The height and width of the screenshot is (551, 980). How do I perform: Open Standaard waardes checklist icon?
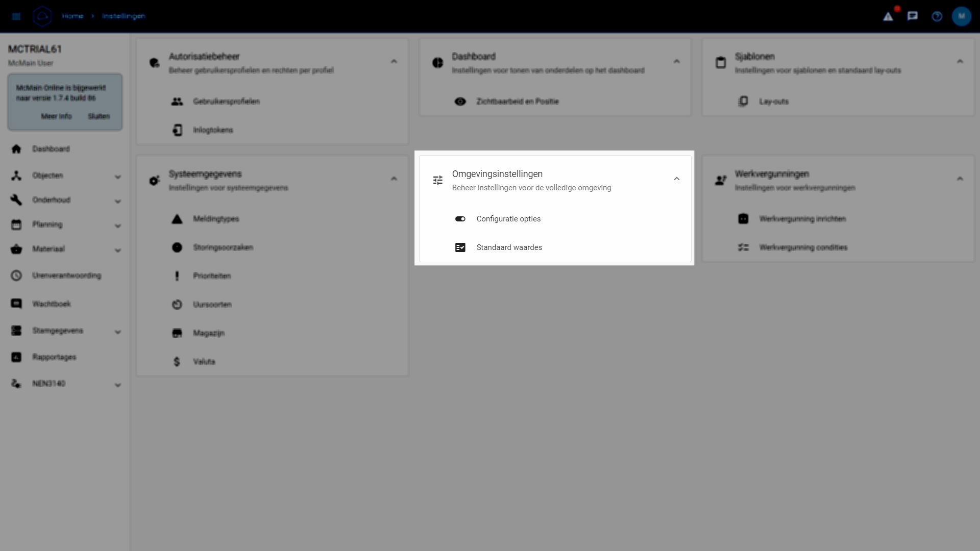(460, 247)
